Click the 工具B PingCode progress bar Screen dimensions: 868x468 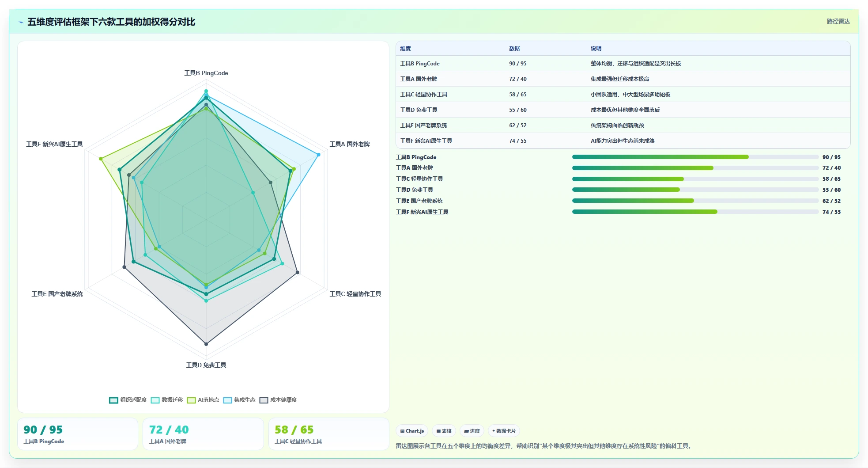[x=695, y=157]
